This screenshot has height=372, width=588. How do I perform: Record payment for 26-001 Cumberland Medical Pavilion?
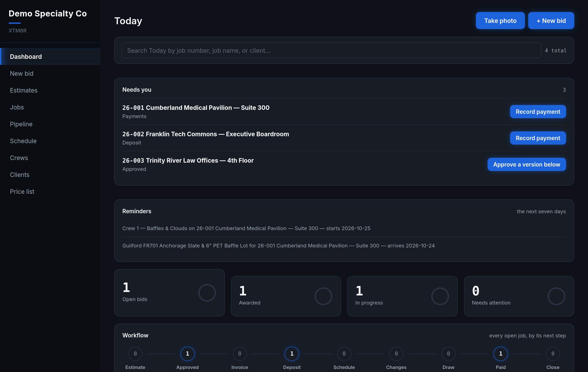538,112
